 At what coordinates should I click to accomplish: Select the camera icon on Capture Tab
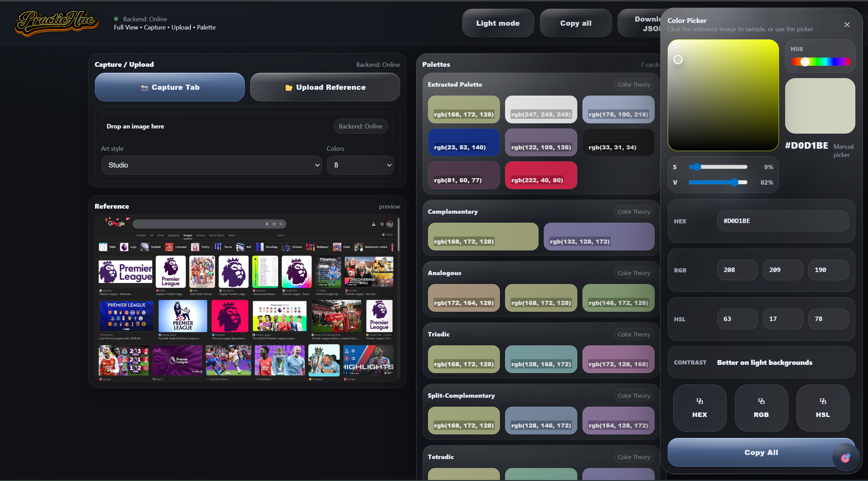[145, 87]
